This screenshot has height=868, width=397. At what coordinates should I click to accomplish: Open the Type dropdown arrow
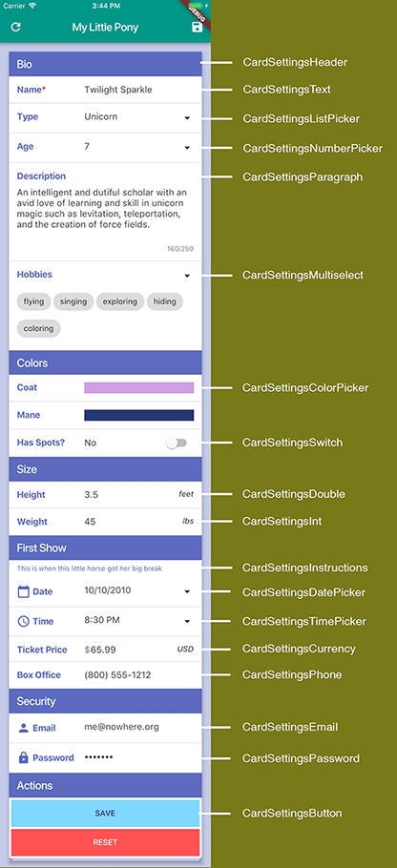click(187, 118)
